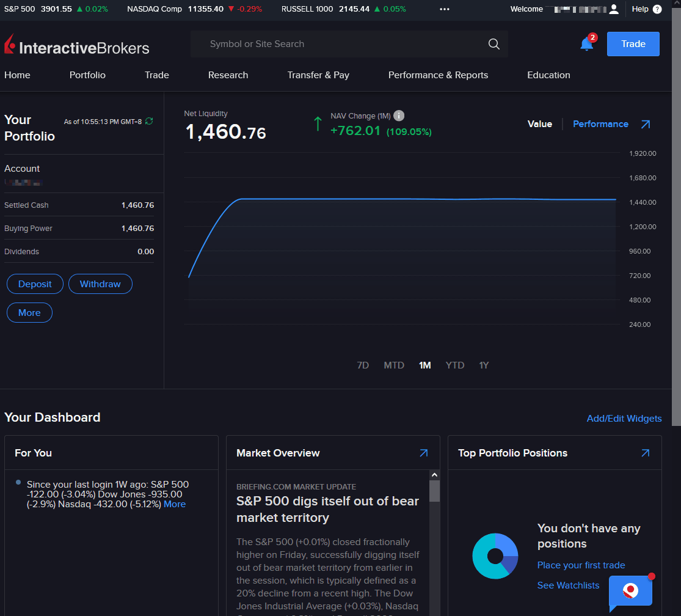Open the Trade menu in the navigation bar
681x616 pixels.
point(157,75)
